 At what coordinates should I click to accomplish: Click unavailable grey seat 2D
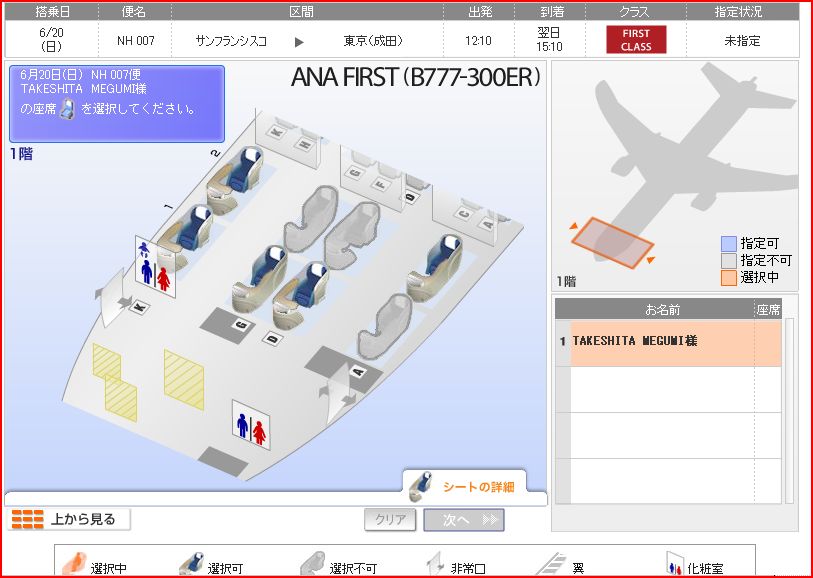point(353,235)
